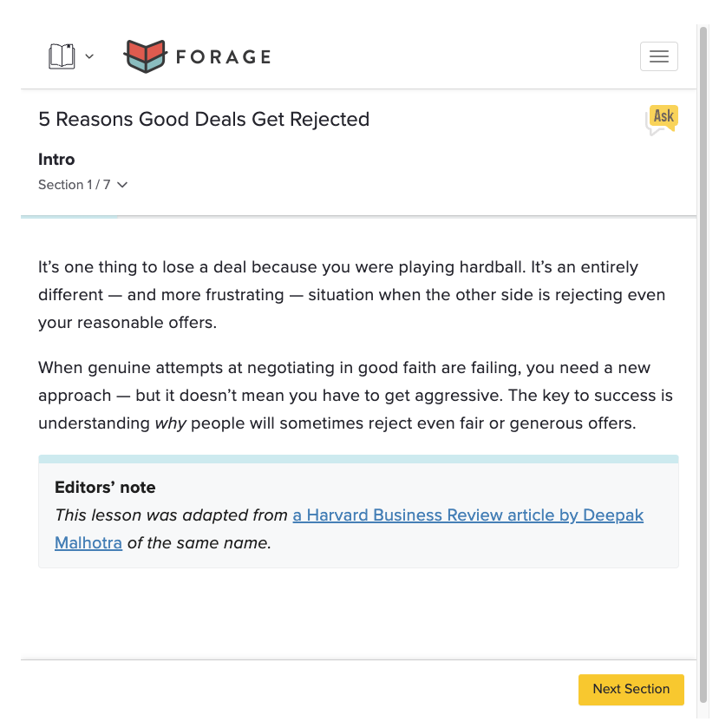Image resolution: width=719 pixels, height=728 pixels.
Task: Click the chevron next to Section 1 / 7
Action: (122, 185)
